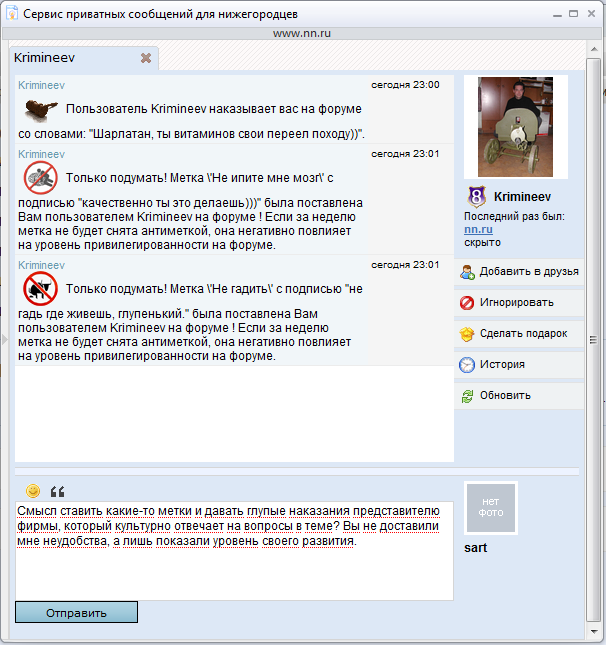Click the add friend person icon
The image size is (606, 645).
[467, 271]
